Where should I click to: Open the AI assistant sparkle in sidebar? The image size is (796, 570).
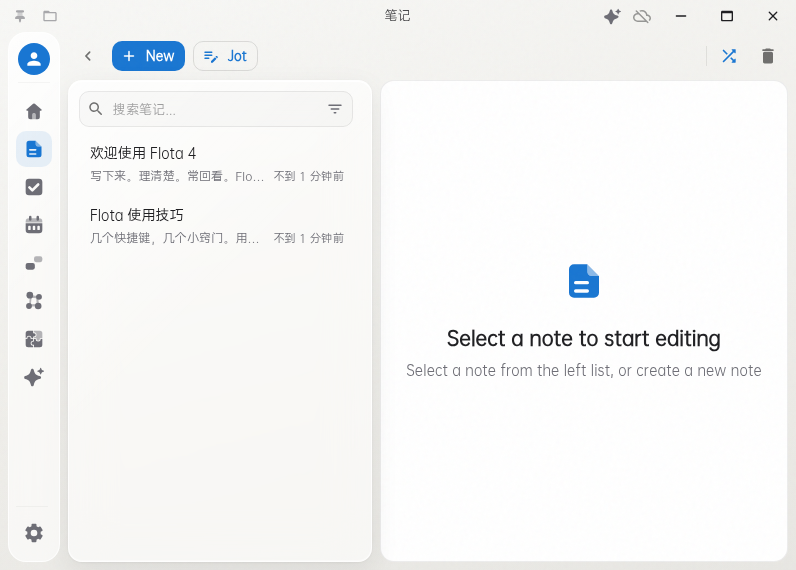(x=34, y=377)
